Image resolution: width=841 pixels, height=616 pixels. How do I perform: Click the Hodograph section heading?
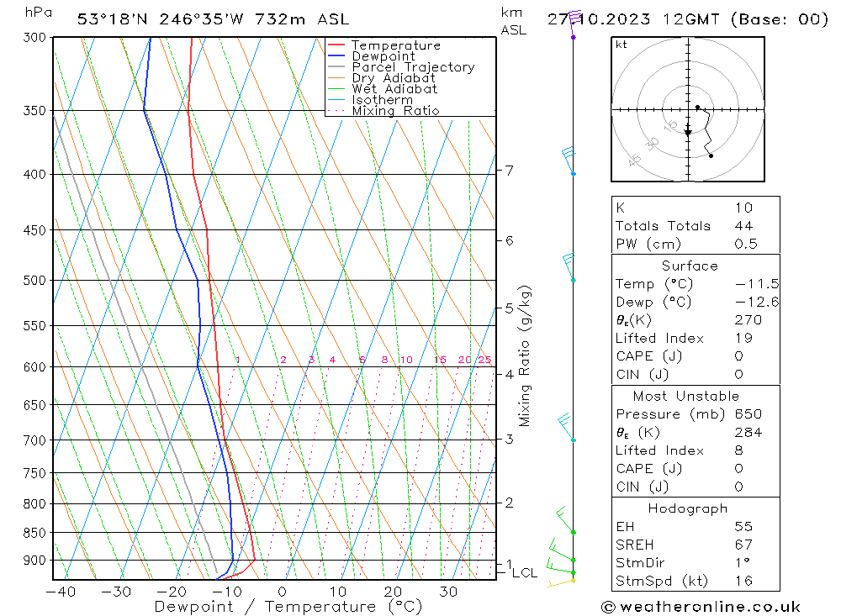click(x=688, y=508)
